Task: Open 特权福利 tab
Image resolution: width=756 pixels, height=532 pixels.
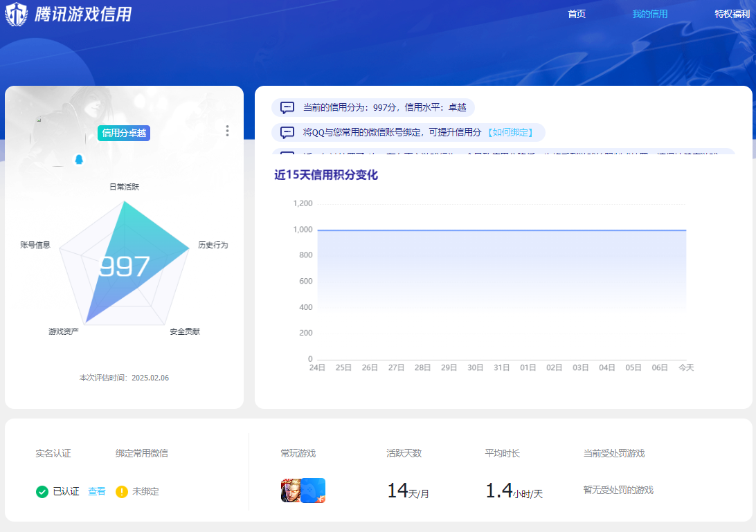Action: click(x=732, y=14)
